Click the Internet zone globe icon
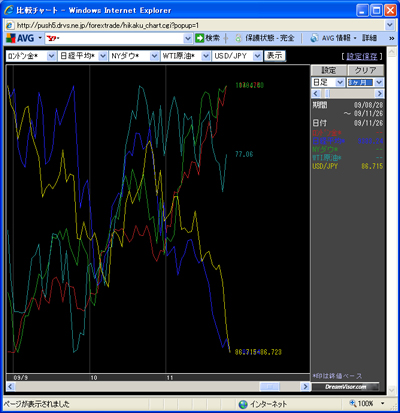 243,404
